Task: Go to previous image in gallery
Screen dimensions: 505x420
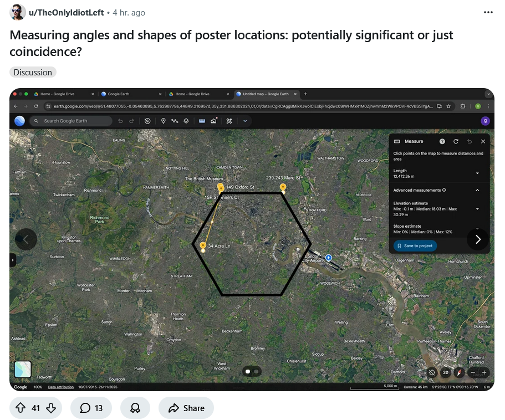Action: point(26,239)
